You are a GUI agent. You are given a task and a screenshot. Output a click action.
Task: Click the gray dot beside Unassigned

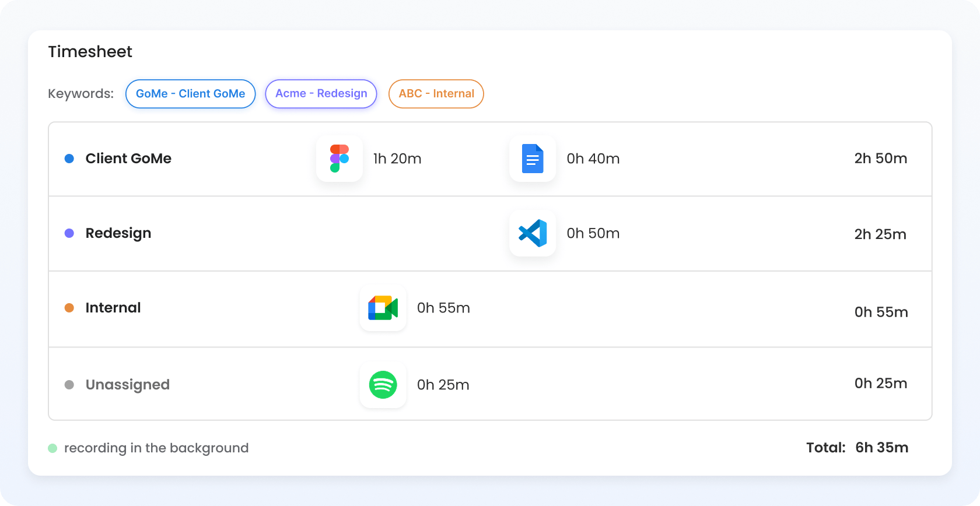coord(69,385)
